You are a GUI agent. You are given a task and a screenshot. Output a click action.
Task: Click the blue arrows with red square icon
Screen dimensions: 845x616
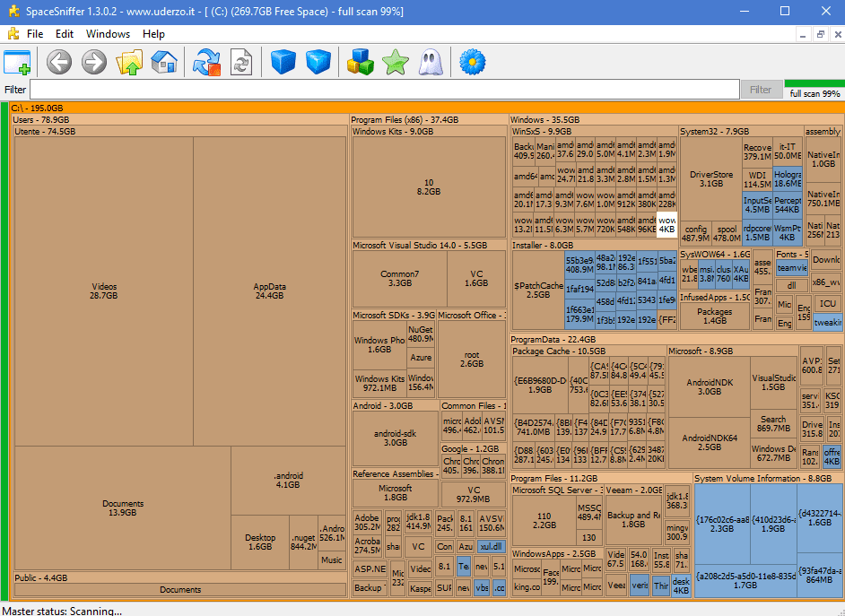[207, 62]
